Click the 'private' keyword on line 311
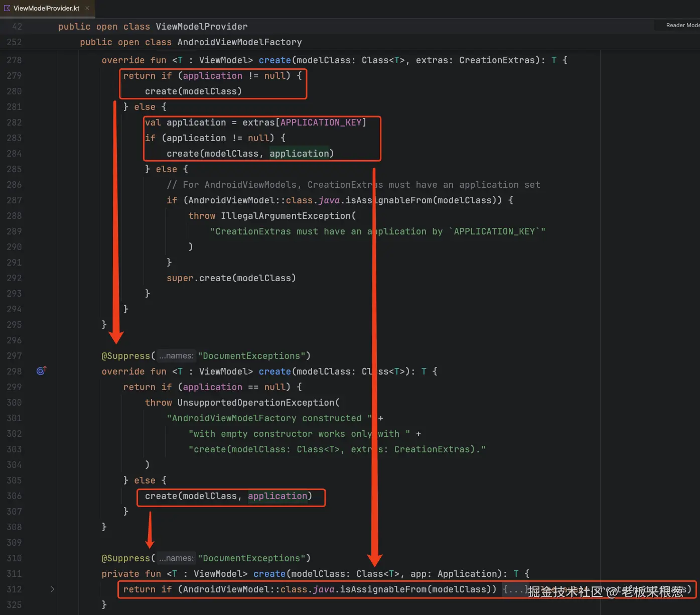The width and height of the screenshot is (700, 615). click(x=120, y=574)
